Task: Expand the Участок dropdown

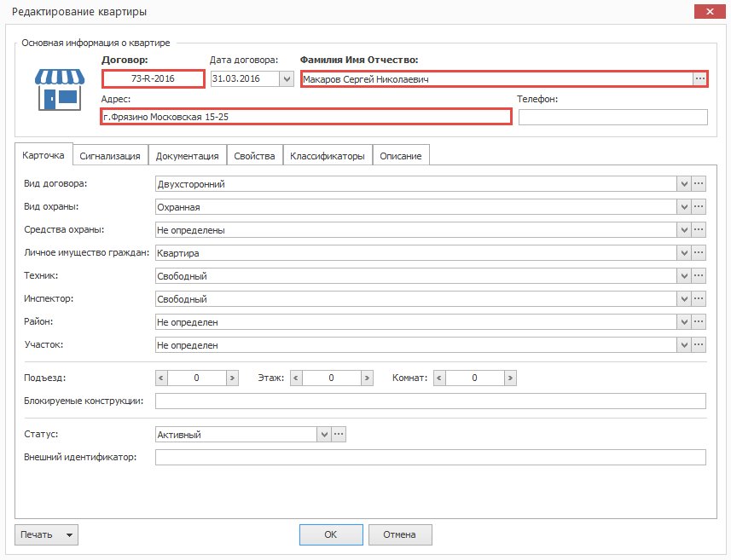Action: click(684, 344)
